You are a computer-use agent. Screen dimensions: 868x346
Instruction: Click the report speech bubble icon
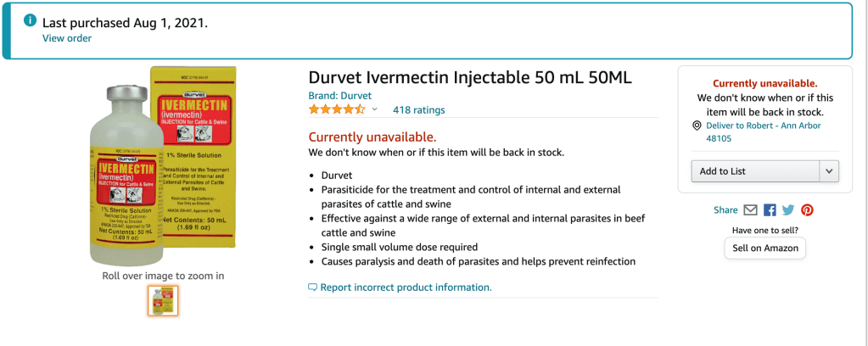pos(312,287)
